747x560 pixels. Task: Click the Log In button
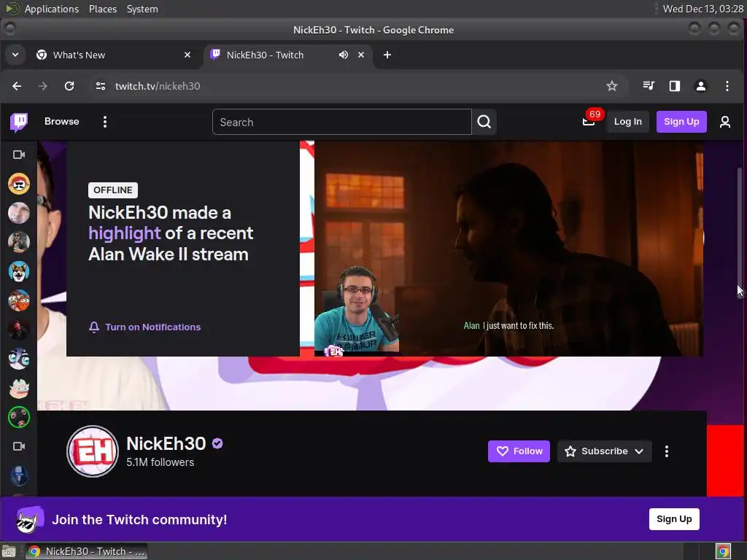pyautogui.click(x=628, y=122)
